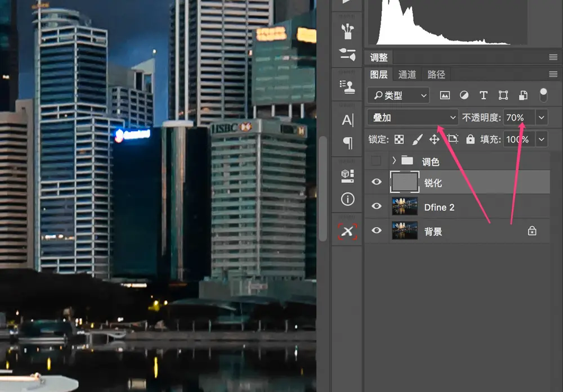Toggle layer filtering switch on or off
The height and width of the screenshot is (392, 563).
[x=543, y=95]
